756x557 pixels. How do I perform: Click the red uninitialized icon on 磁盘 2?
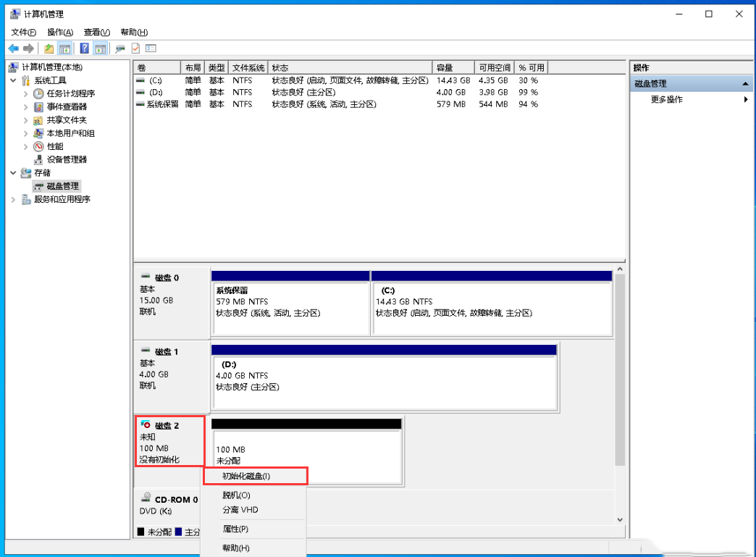point(146,424)
